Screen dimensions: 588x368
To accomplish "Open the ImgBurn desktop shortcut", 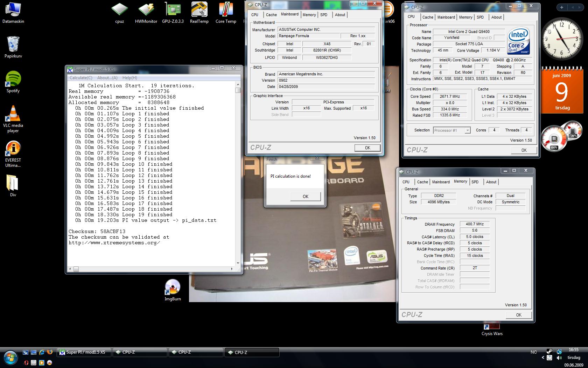I will click(173, 290).
